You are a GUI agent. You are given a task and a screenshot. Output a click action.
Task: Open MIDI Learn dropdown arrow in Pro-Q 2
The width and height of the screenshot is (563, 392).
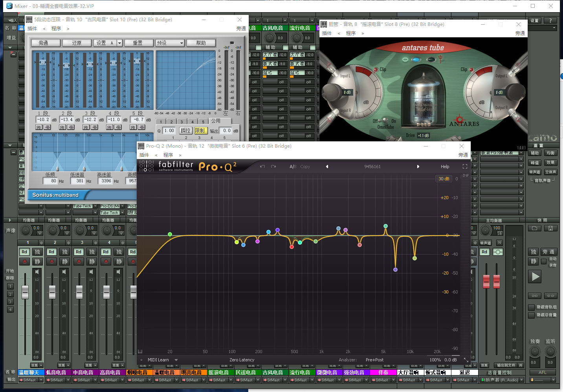pyautogui.click(x=176, y=360)
